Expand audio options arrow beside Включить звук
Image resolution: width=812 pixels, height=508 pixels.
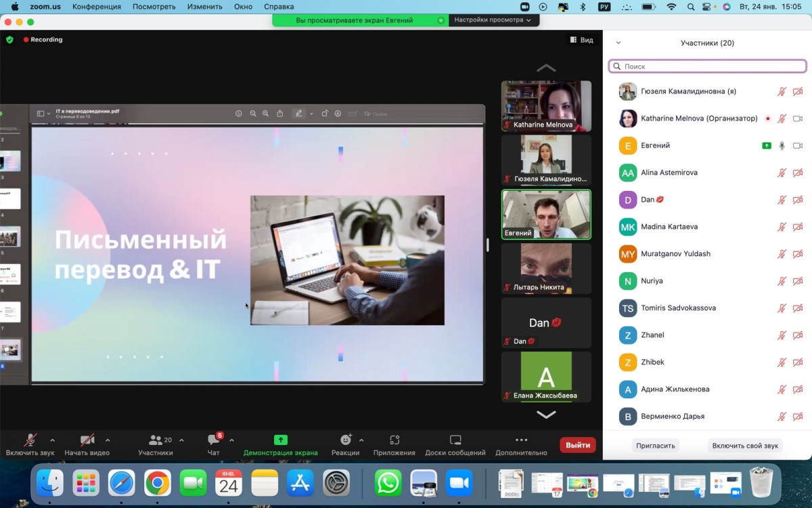[x=53, y=440]
